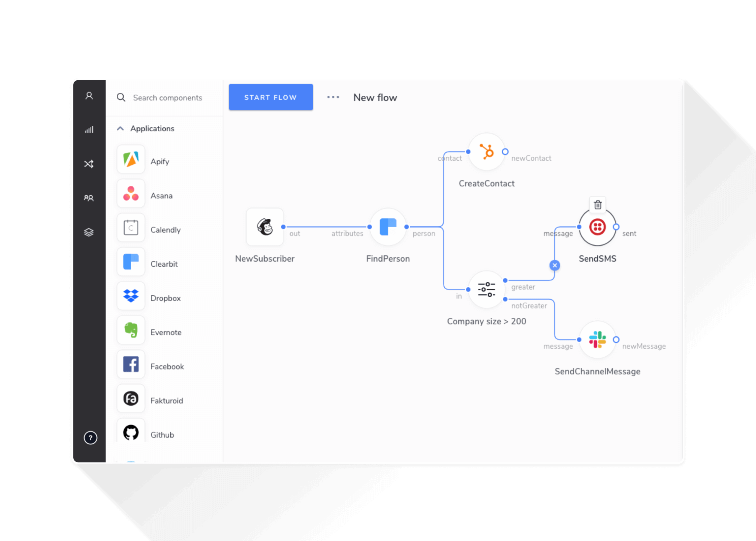This screenshot has height=541, width=756.
Task: Click the Search components field
Action: point(168,97)
